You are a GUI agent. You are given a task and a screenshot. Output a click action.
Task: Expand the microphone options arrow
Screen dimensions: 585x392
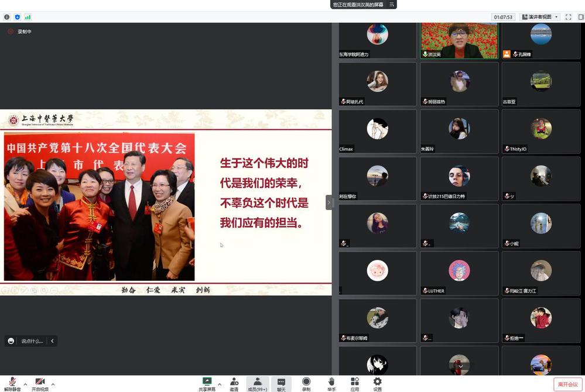25,384
